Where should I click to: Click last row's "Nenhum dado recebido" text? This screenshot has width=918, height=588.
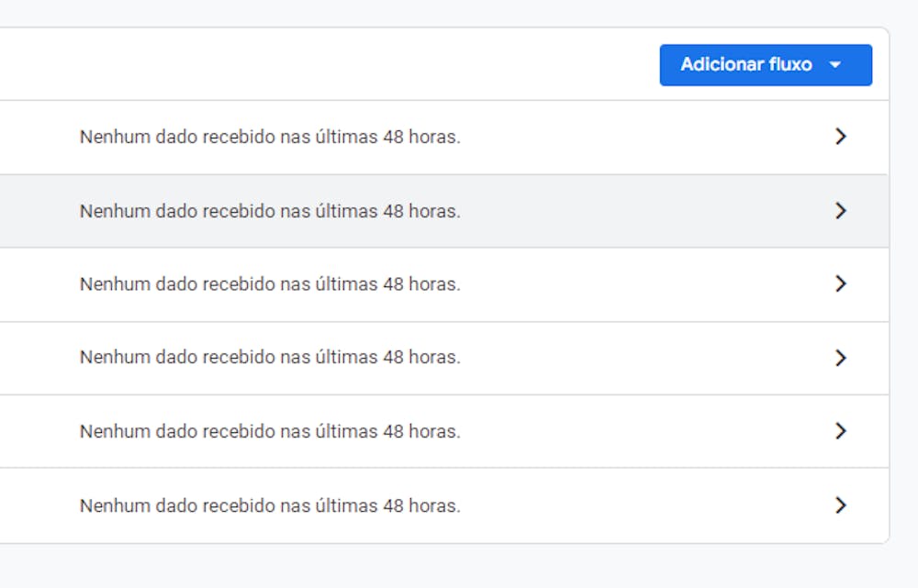(270, 505)
